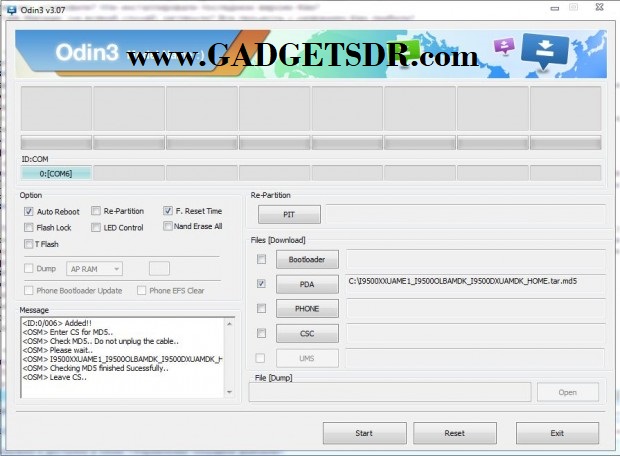The height and width of the screenshot is (456, 620).
Task: Enable the T Flash checkbox
Action: pyautogui.click(x=28, y=244)
